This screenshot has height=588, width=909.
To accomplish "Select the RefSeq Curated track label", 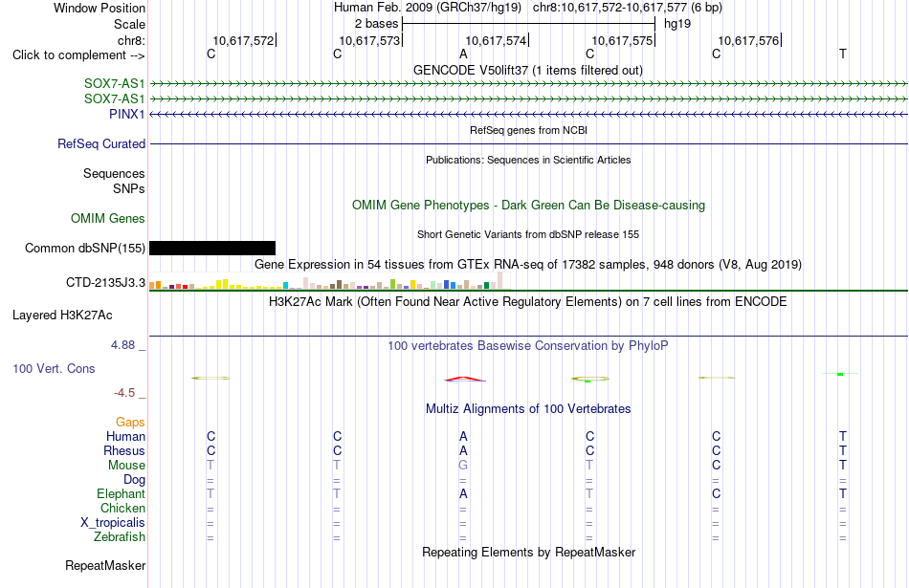I will click(100, 143).
